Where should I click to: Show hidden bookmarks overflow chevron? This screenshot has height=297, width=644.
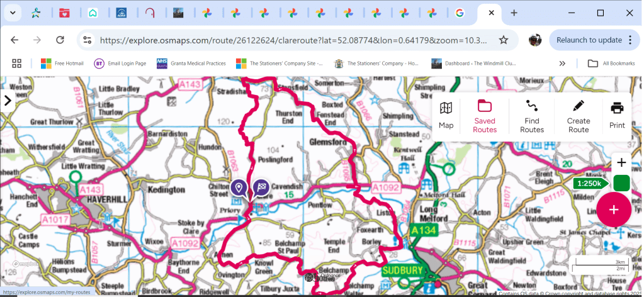(562, 63)
